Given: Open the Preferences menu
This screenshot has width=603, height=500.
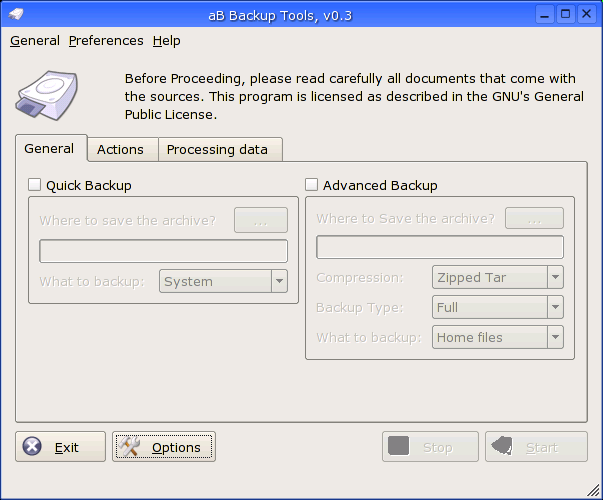Looking at the screenshot, I should click(106, 40).
